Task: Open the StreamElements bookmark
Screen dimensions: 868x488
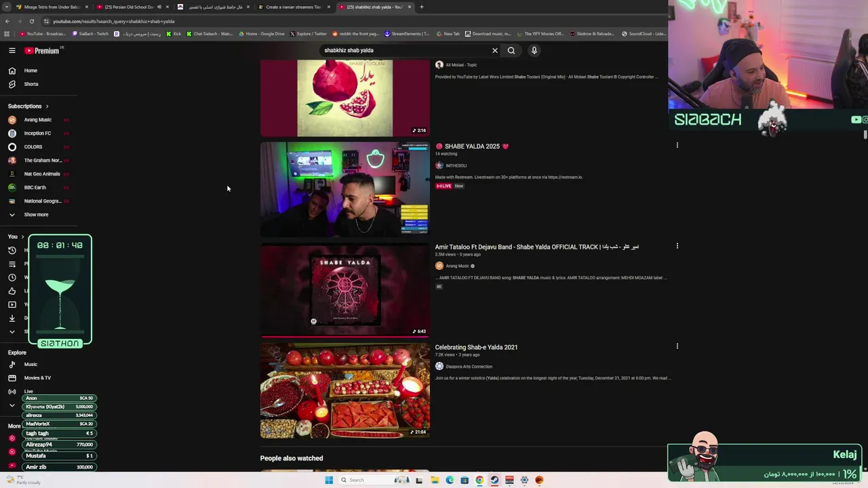Action: (407, 33)
